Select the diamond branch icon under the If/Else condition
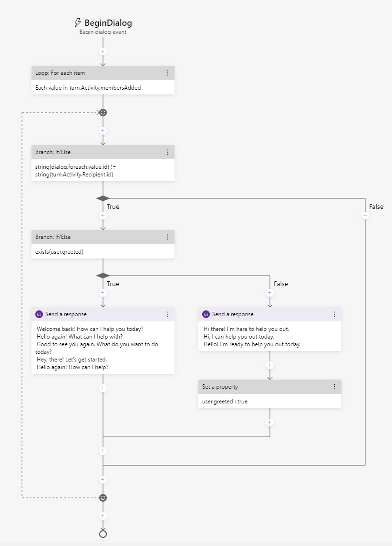This screenshot has height=546, width=392. (x=103, y=198)
